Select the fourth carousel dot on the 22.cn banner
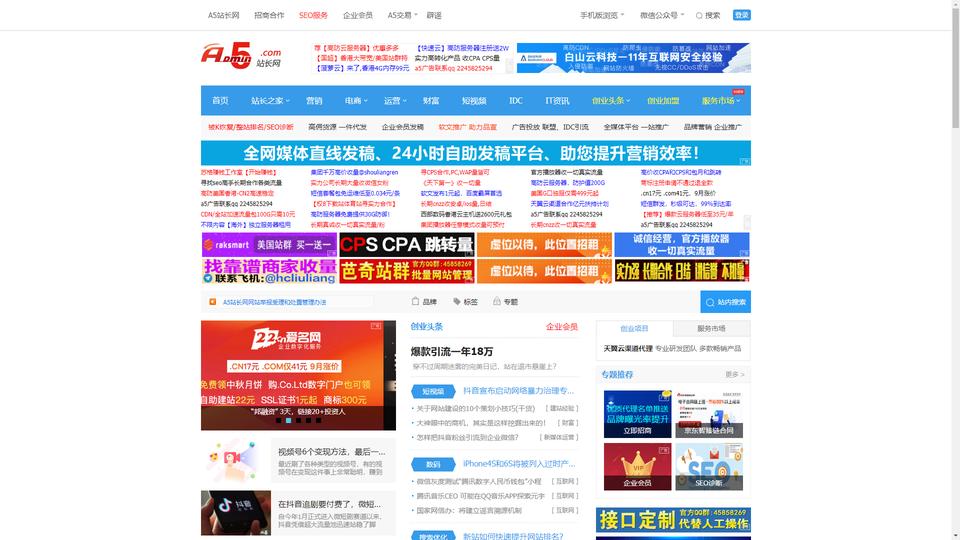The height and width of the screenshot is (540, 960). (x=308, y=421)
